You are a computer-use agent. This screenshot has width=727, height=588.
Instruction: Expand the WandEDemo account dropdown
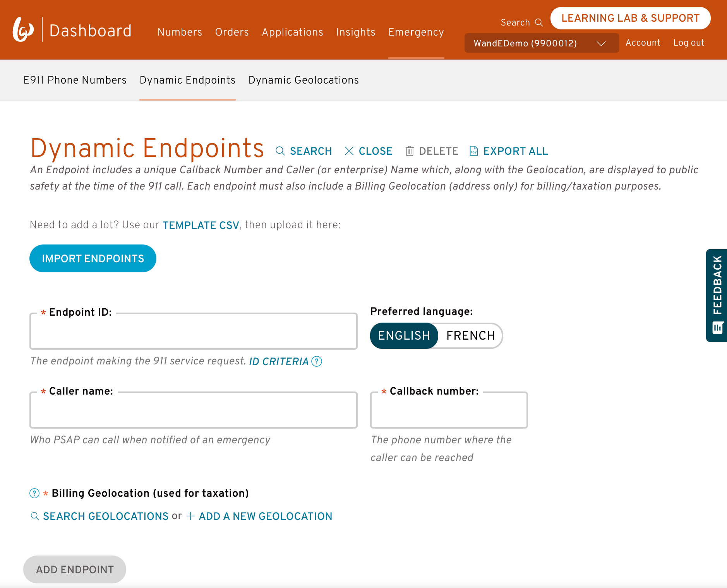point(601,43)
